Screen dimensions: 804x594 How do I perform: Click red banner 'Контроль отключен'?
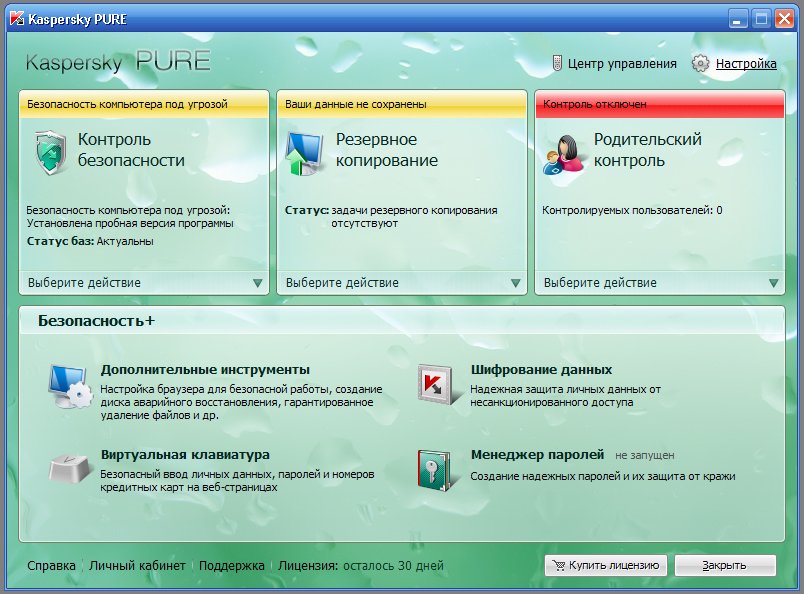coord(659,104)
